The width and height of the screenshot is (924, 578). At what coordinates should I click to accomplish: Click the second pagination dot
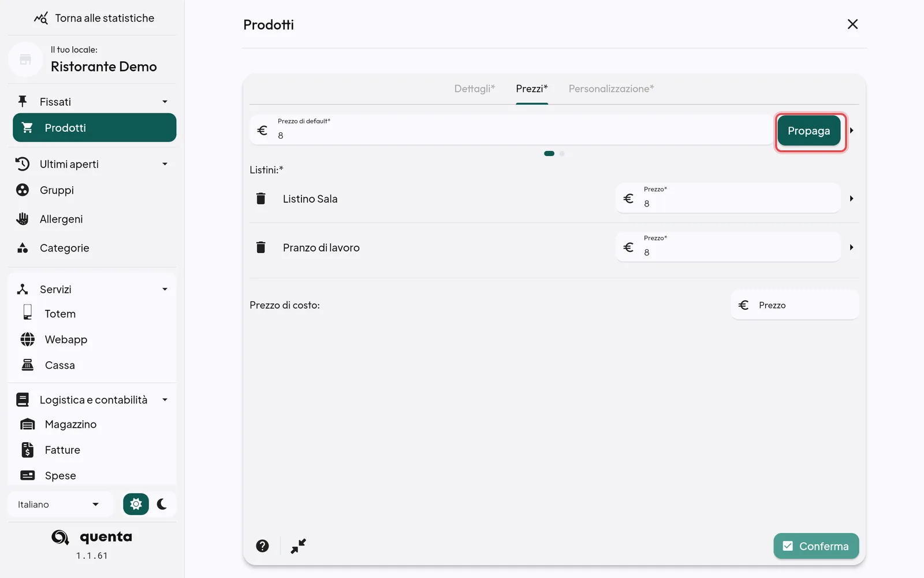point(562,154)
